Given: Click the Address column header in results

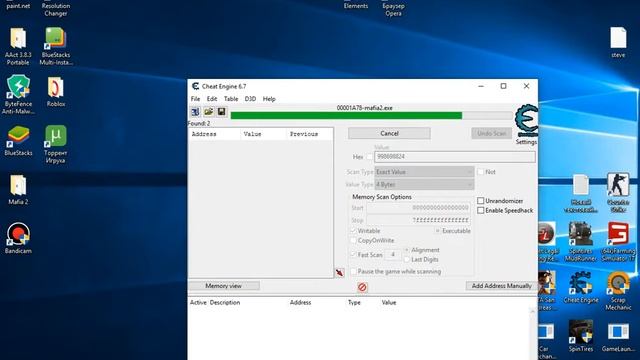Looking at the screenshot, I should click(x=214, y=134).
